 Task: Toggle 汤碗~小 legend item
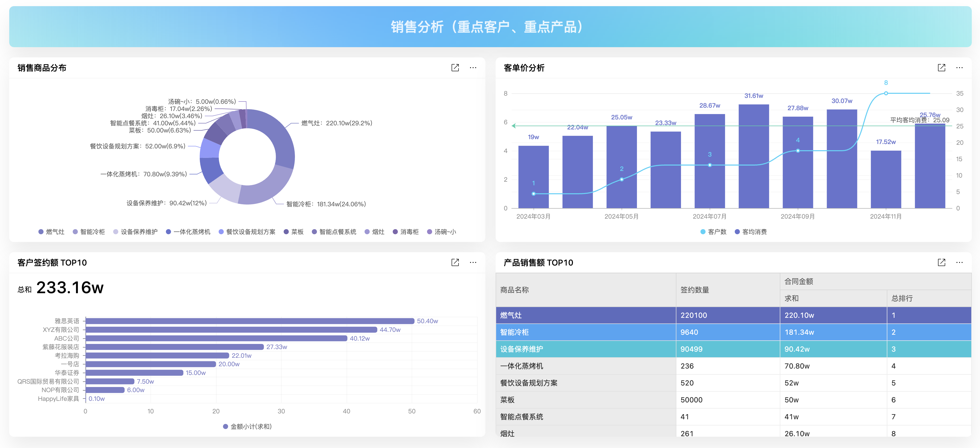(x=441, y=232)
